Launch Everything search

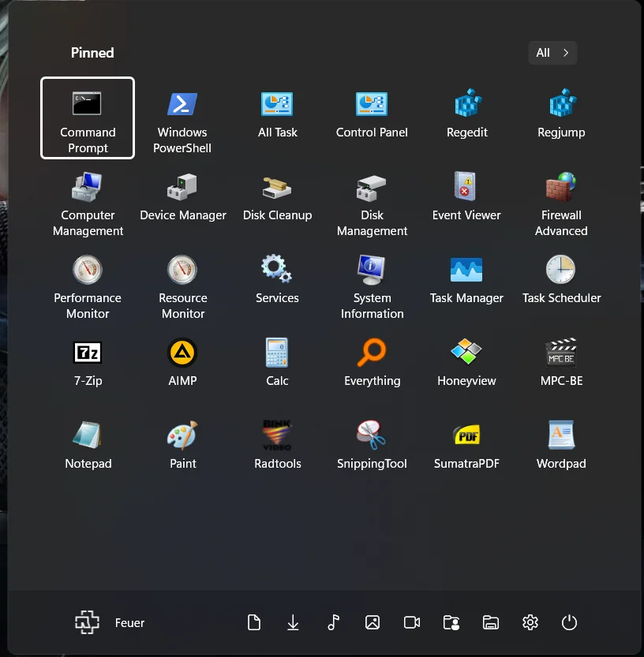pos(372,367)
